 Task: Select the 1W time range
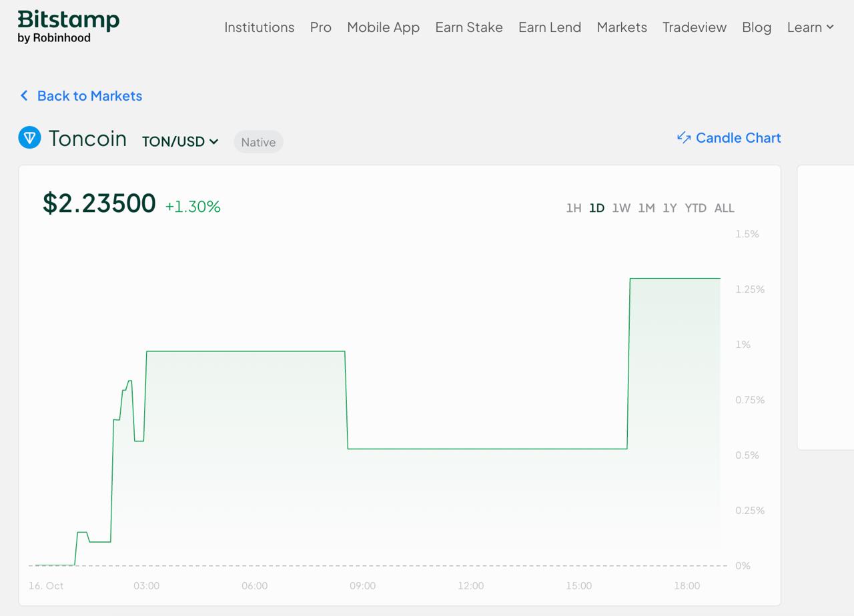[x=620, y=208]
